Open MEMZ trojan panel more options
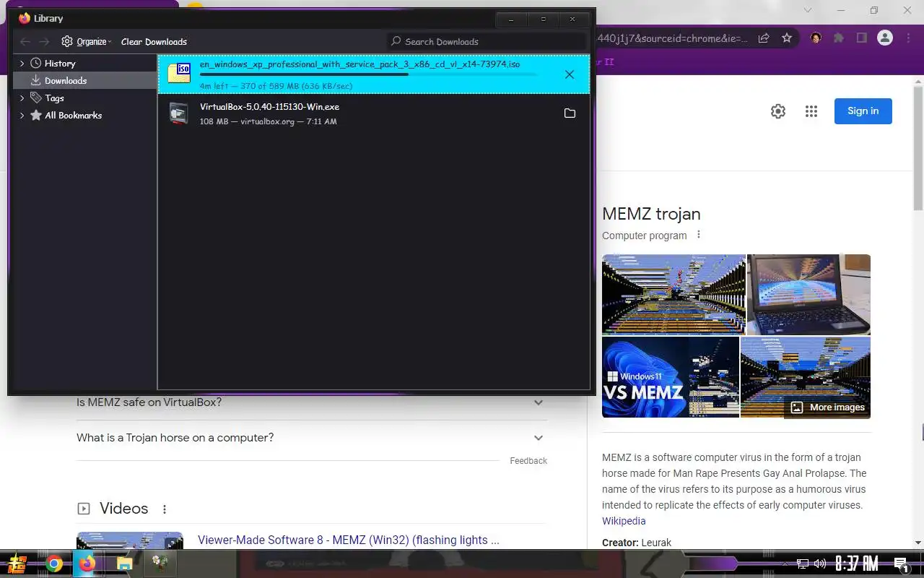924x578 pixels. (698, 235)
